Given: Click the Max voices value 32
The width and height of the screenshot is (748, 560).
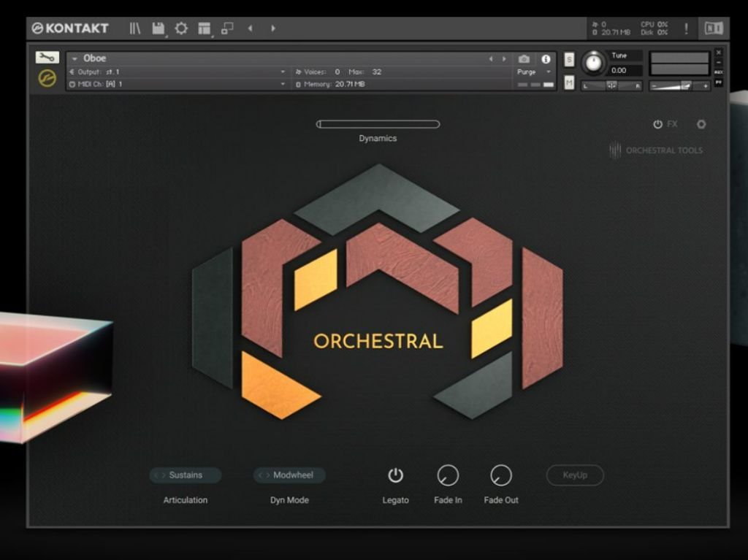Looking at the screenshot, I should (x=377, y=72).
